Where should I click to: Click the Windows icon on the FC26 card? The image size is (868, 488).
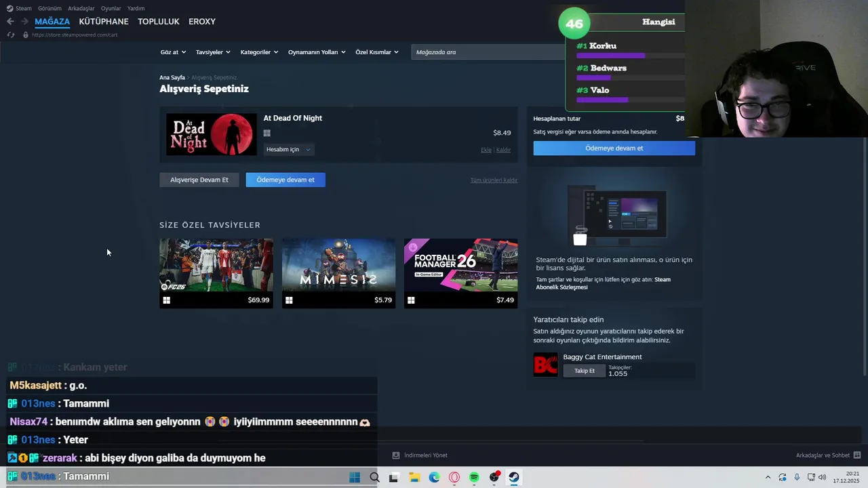166,300
